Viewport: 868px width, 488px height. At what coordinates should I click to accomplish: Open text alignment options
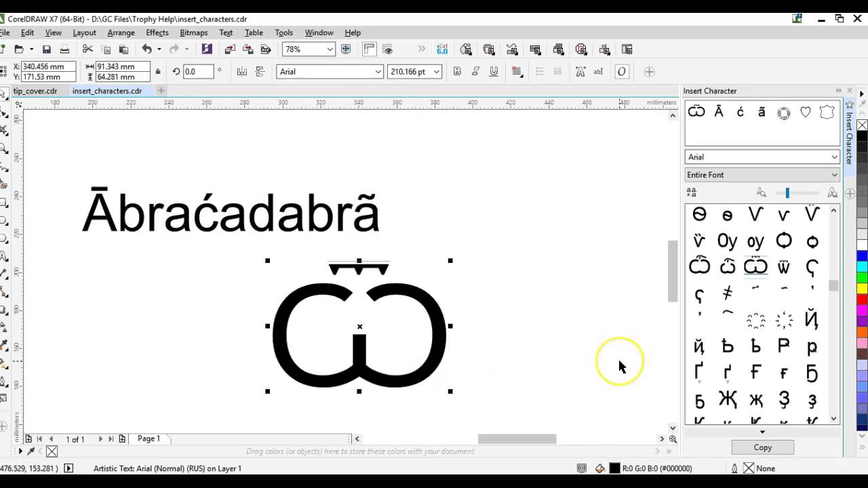coord(517,72)
